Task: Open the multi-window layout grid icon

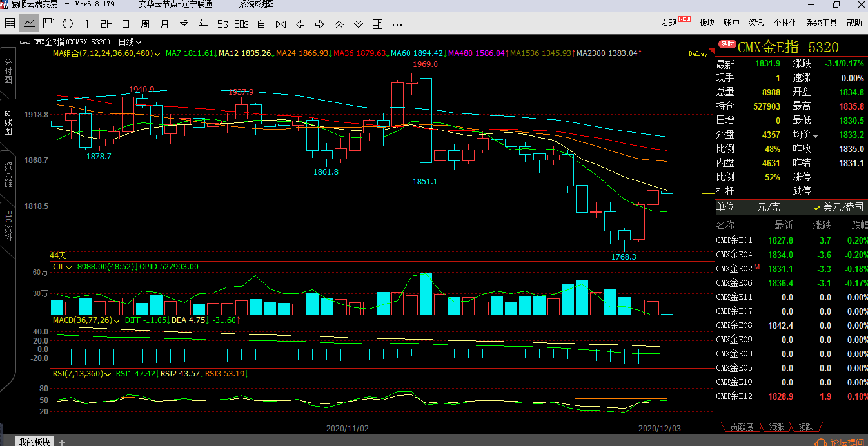Action: point(377,24)
